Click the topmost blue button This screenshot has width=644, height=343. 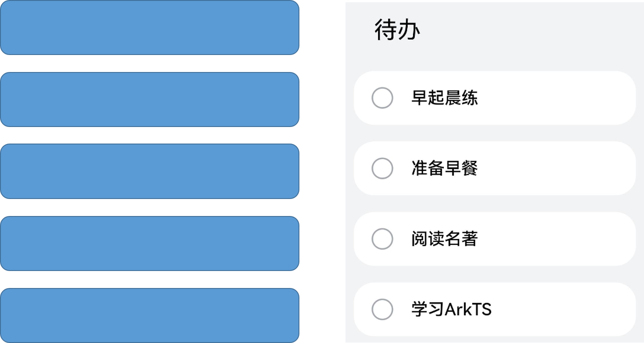(x=149, y=28)
